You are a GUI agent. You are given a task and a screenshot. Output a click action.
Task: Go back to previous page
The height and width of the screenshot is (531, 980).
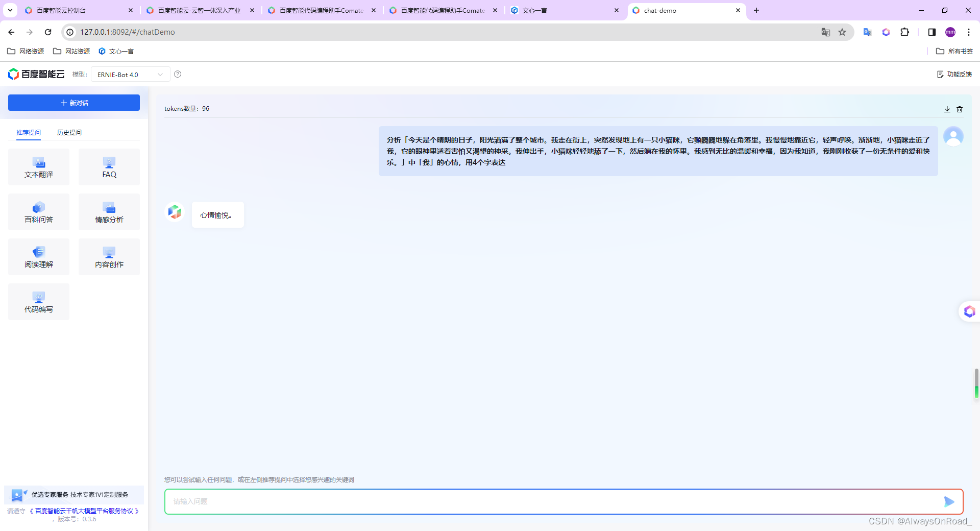pyautogui.click(x=11, y=32)
